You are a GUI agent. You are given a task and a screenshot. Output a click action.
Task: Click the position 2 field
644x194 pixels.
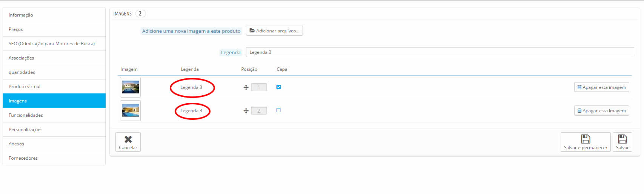point(259,111)
